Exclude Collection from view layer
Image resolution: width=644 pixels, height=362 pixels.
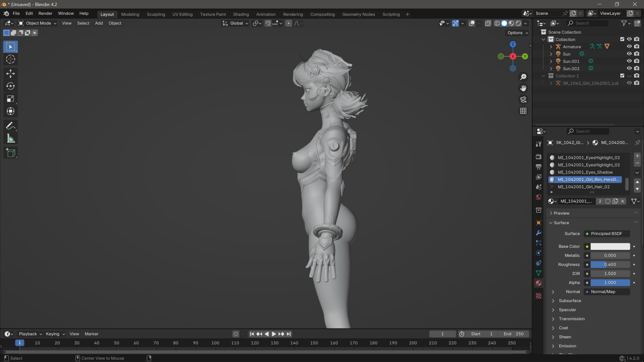[x=622, y=39]
